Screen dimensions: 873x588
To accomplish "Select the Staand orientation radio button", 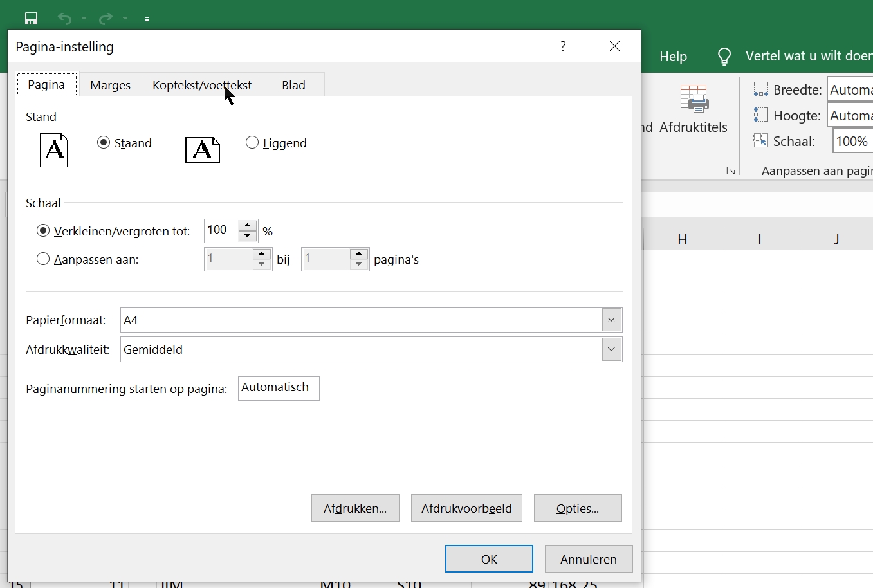I will pyautogui.click(x=104, y=143).
